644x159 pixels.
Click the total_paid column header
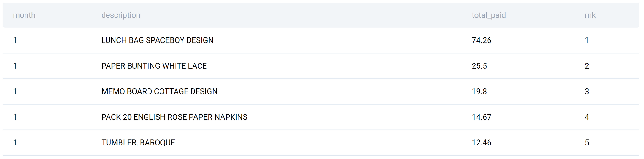[489, 15]
